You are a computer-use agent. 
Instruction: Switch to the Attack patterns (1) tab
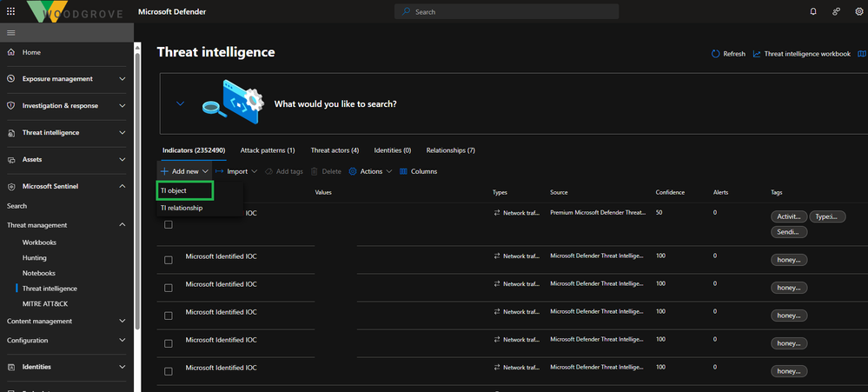tap(268, 150)
